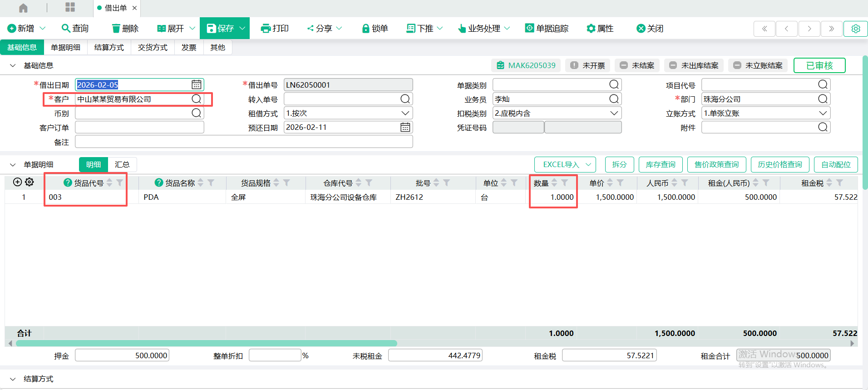Add a row with the plus icon
Screen dimensions: 868x390
[17, 182]
